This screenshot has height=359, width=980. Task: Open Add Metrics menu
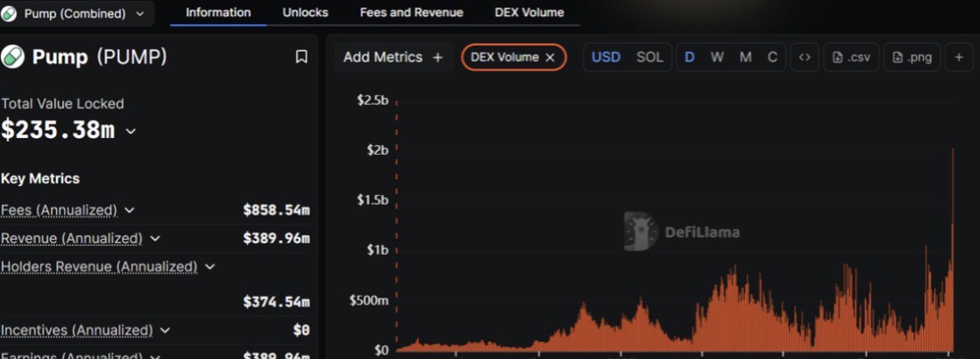point(393,57)
